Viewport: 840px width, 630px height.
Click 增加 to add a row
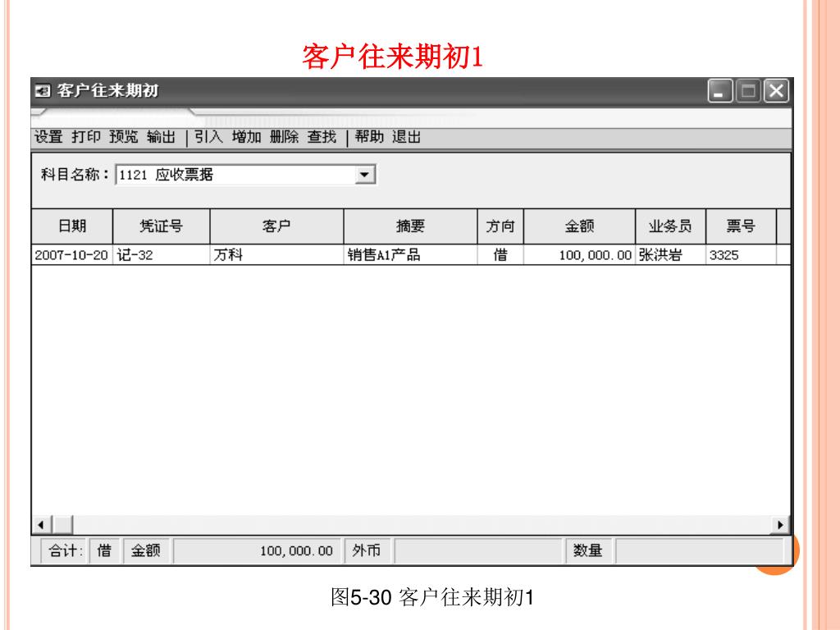[x=246, y=137]
